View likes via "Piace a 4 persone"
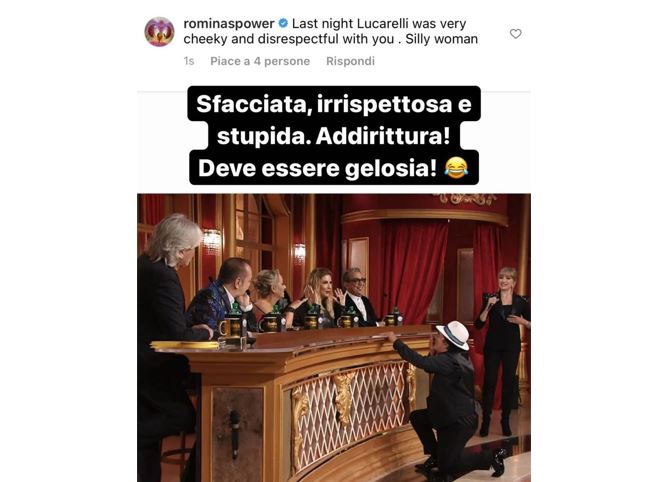The width and height of the screenshot is (651, 482). point(260,61)
